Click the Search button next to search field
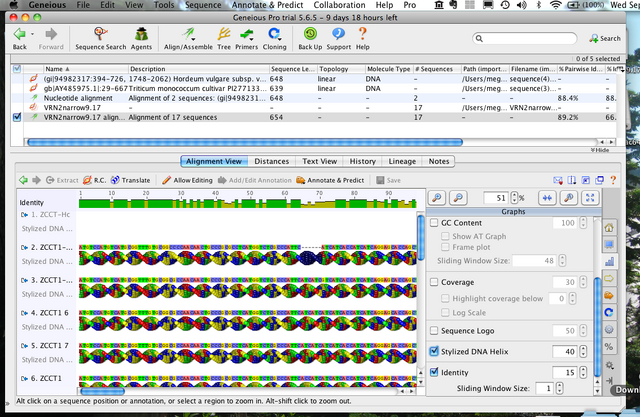 tap(604, 38)
